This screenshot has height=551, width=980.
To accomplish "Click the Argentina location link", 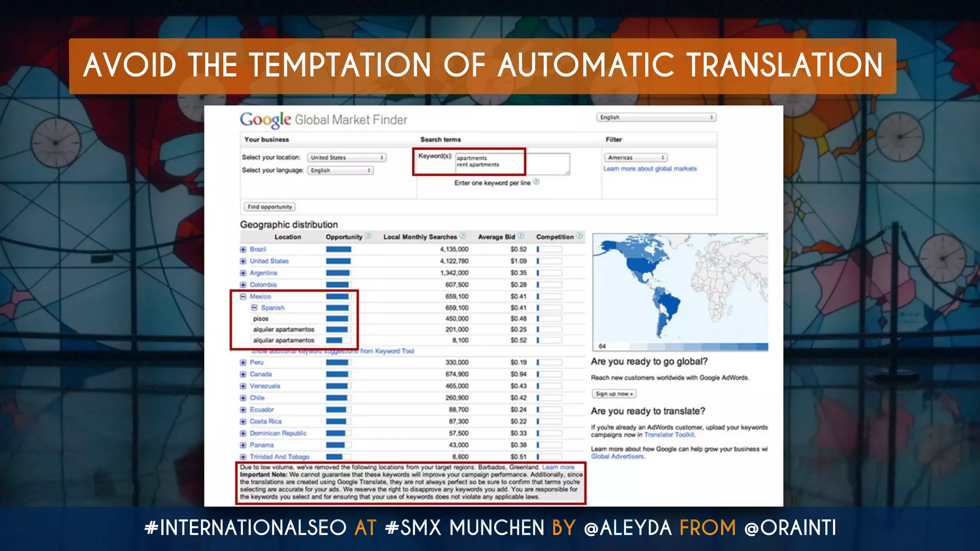I will pyautogui.click(x=263, y=273).
